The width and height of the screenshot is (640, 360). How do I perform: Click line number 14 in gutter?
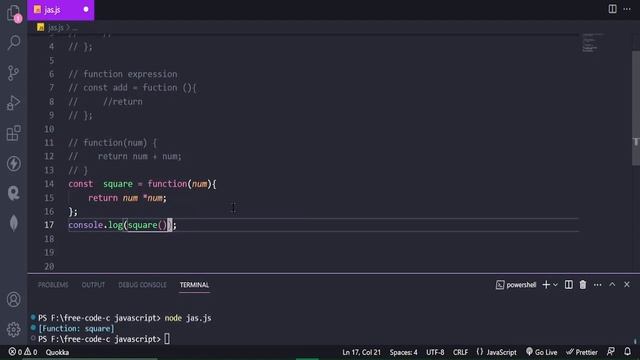coord(49,184)
